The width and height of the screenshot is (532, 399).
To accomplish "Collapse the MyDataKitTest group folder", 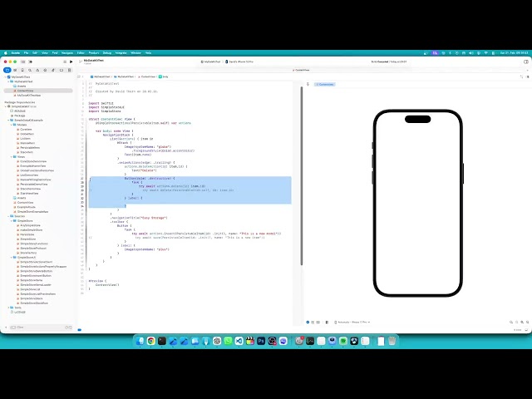I will 8,81.
